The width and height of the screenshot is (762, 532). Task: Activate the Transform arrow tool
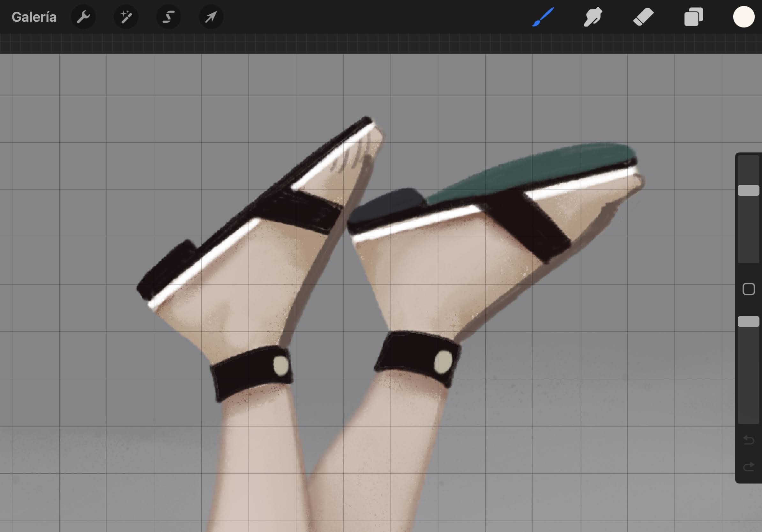(x=211, y=17)
